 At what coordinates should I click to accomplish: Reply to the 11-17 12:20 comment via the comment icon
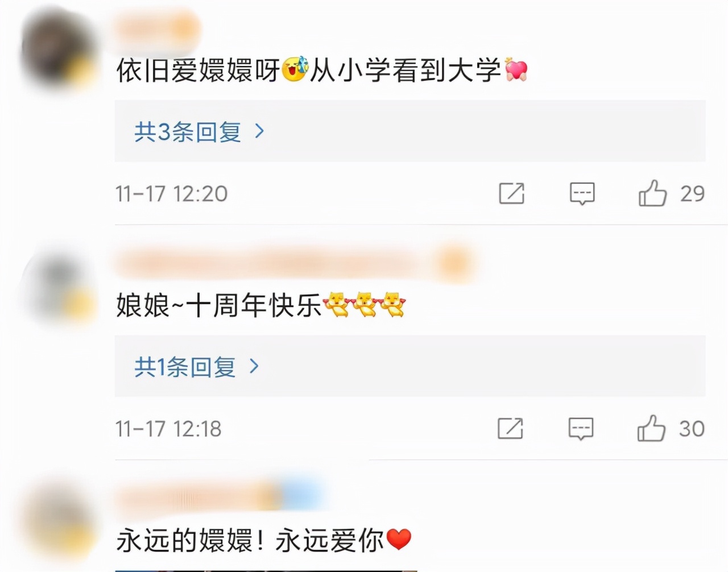582,194
